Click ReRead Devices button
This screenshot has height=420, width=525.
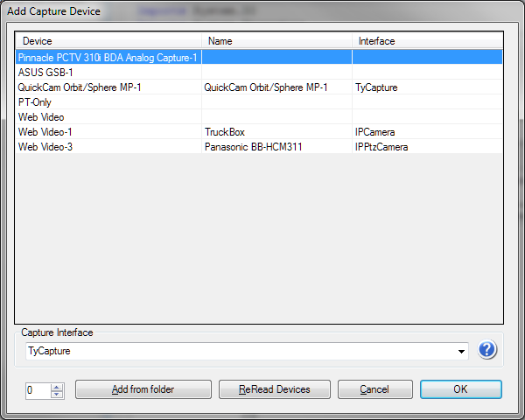click(x=275, y=389)
